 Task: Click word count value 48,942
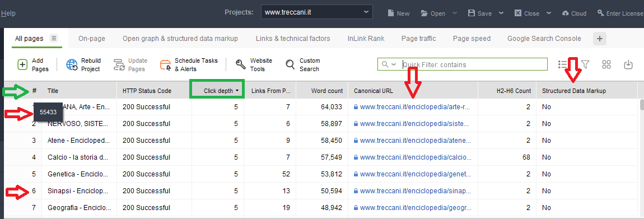coord(332,208)
